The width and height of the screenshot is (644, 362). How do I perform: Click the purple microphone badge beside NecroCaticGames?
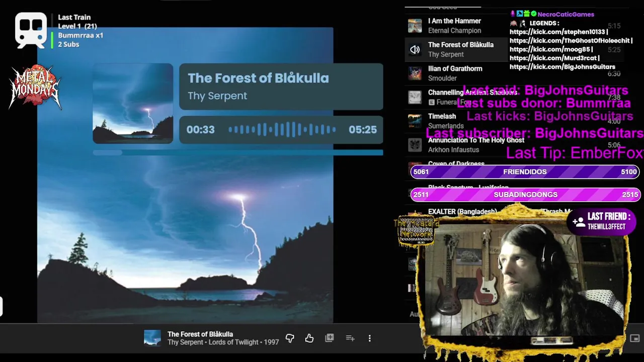(x=513, y=14)
